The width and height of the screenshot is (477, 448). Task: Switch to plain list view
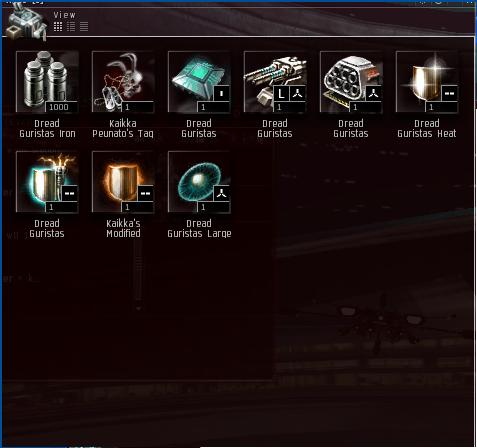tap(84, 27)
